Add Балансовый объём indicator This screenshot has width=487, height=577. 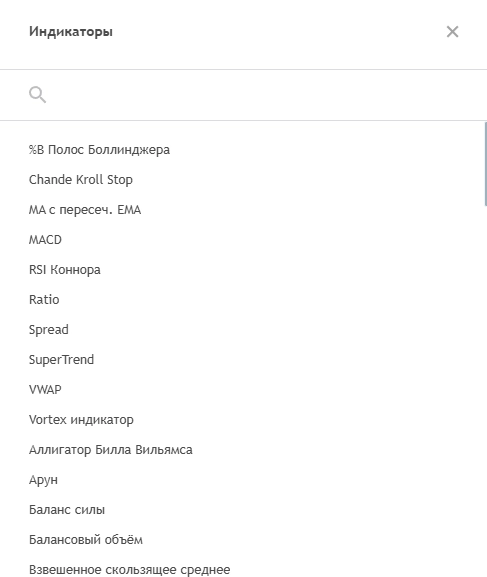click(243, 539)
